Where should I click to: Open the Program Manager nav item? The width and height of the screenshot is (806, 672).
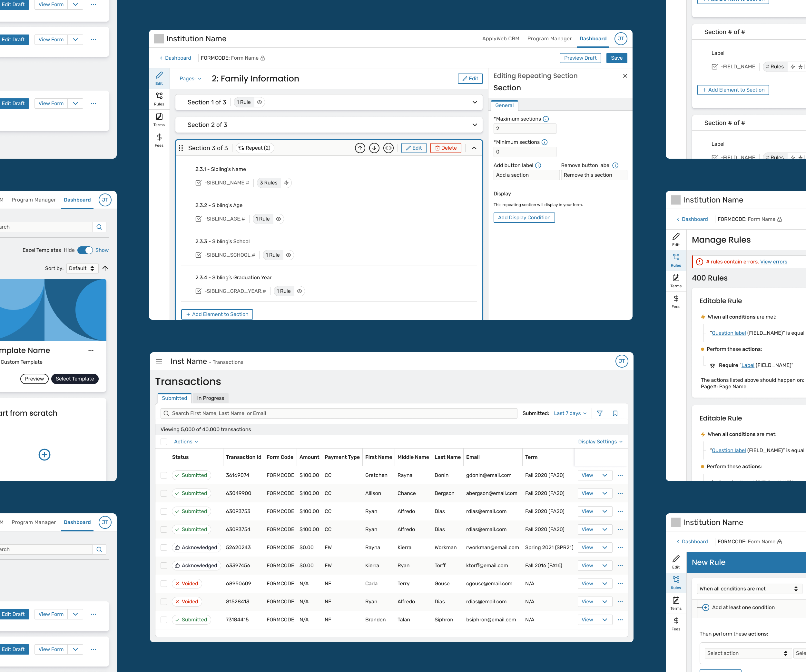point(549,38)
